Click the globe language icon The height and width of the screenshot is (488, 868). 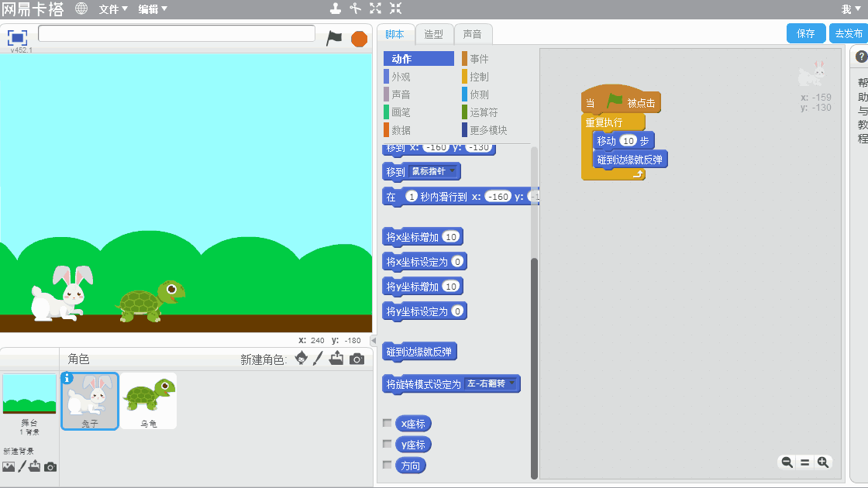click(x=81, y=9)
